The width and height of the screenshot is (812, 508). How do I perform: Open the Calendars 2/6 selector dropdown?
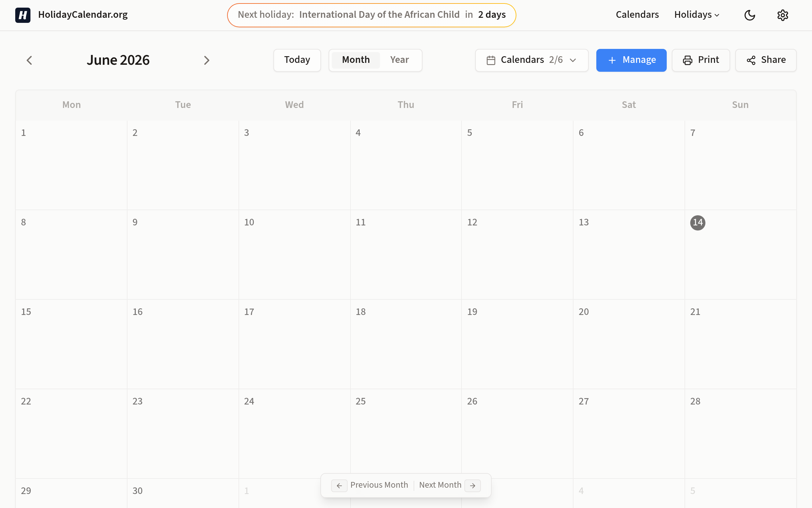(532, 60)
